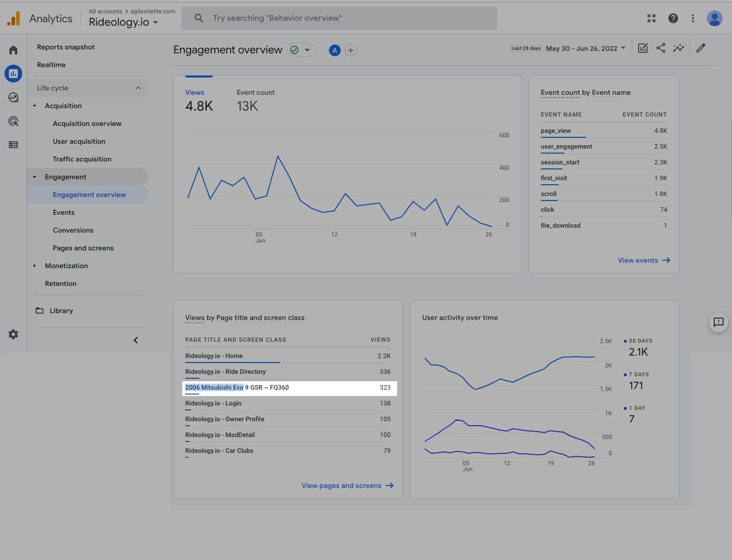The height and width of the screenshot is (560, 732).
Task: Click the Rideology.io - ModDetail row
Action: [288, 435]
